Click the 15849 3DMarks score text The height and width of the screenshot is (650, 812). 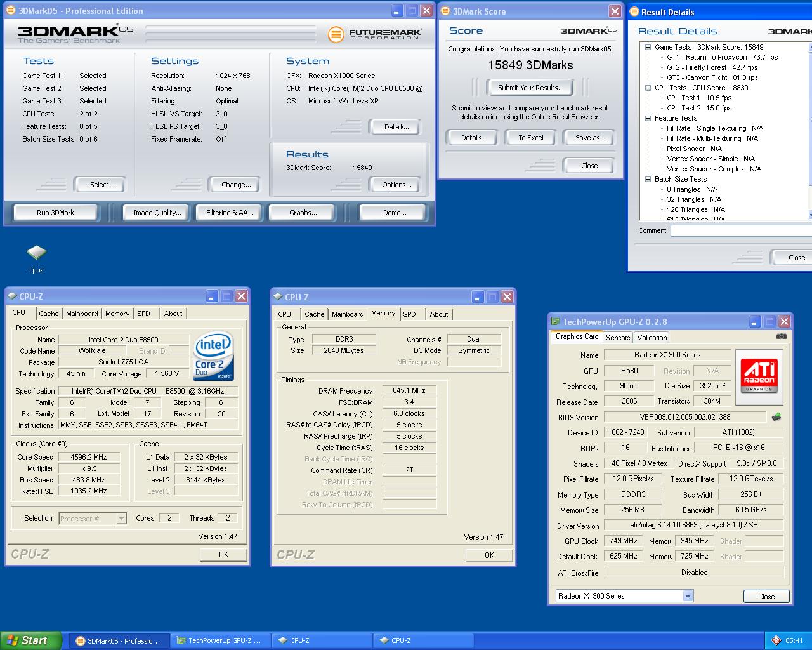(x=530, y=65)
